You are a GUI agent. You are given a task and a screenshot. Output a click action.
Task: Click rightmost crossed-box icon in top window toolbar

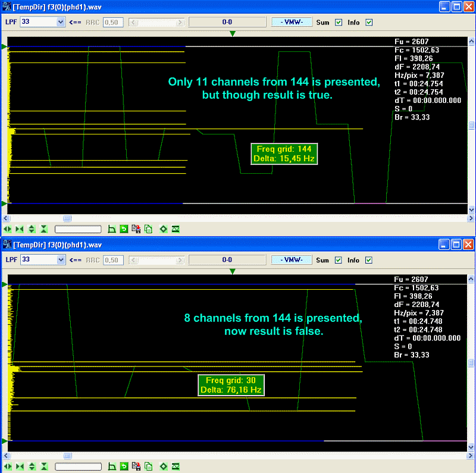click(176, 229)
